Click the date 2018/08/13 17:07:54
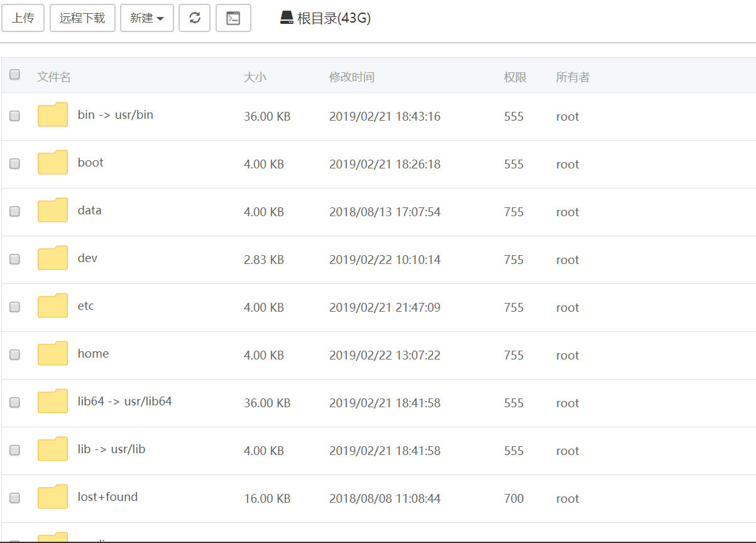This screenshot has height=543, width=756. pyautogui.click(x=385, y=212)
